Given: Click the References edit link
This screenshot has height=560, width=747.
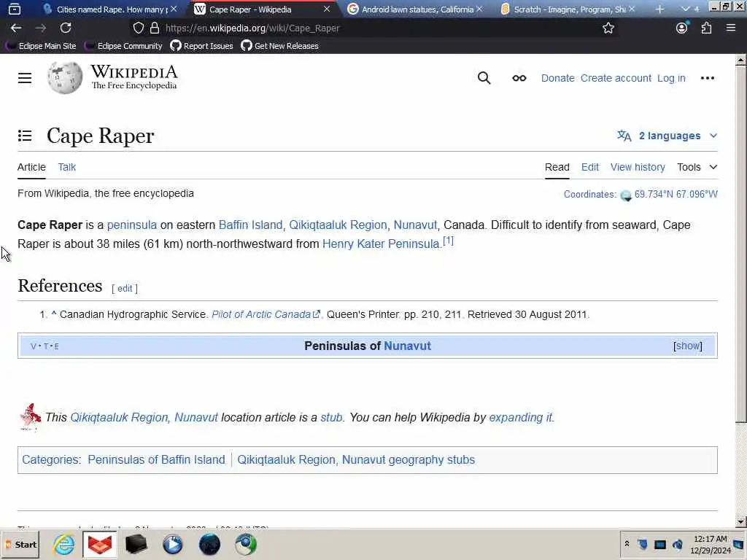Looking at the screenshot, I should pyautogui.click(x=125, y=288).
